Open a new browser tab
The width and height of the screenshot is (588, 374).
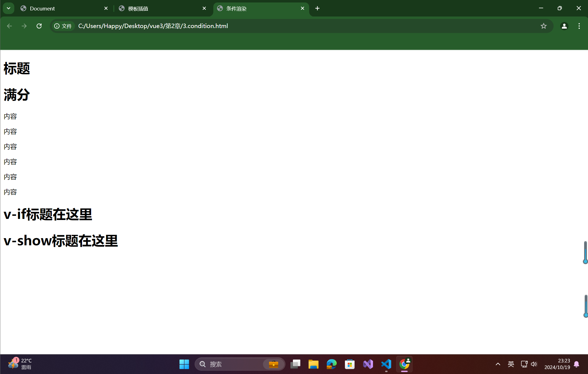pyautogui.click(x=317, y=8)
